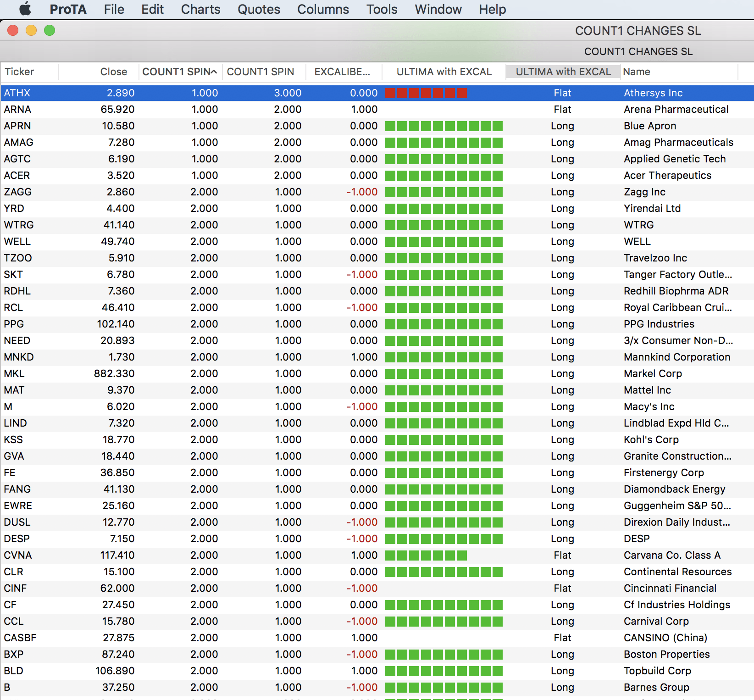Click the green zoom window button

pyautogui.click(x=50, y=31)
